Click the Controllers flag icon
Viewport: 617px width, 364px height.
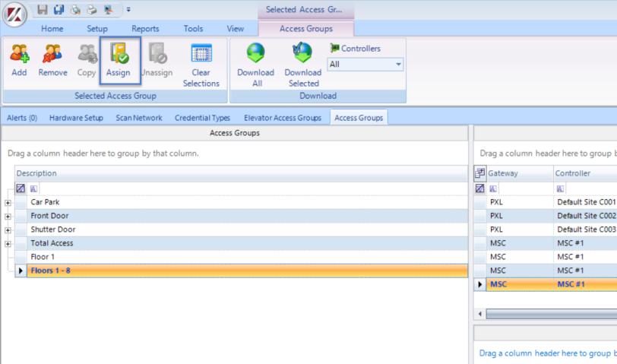tap(335, 48)
